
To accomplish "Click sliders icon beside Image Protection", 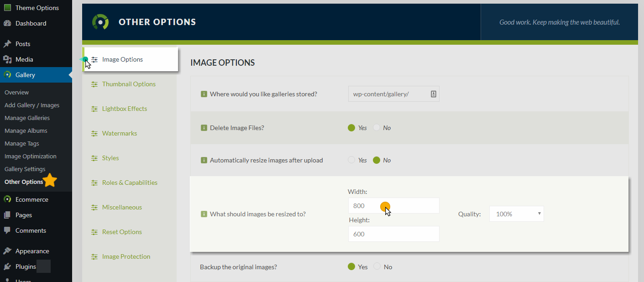I will tap(94, 256).
